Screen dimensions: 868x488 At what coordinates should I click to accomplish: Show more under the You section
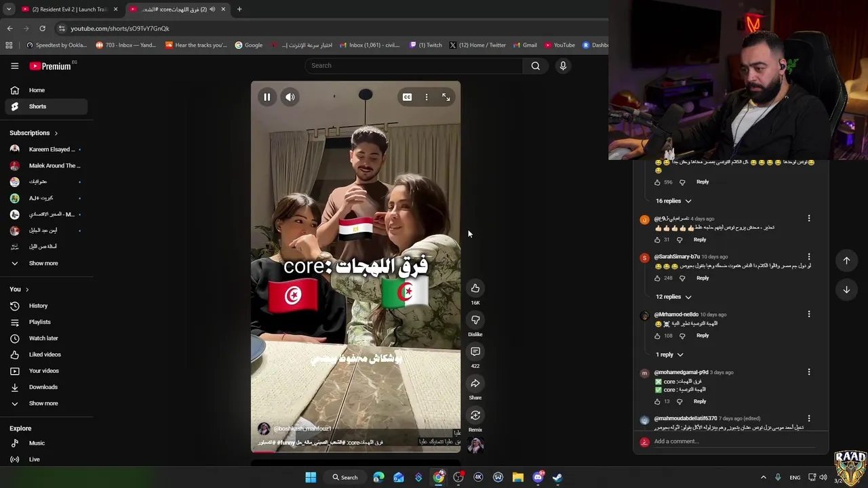coord(47,403)
